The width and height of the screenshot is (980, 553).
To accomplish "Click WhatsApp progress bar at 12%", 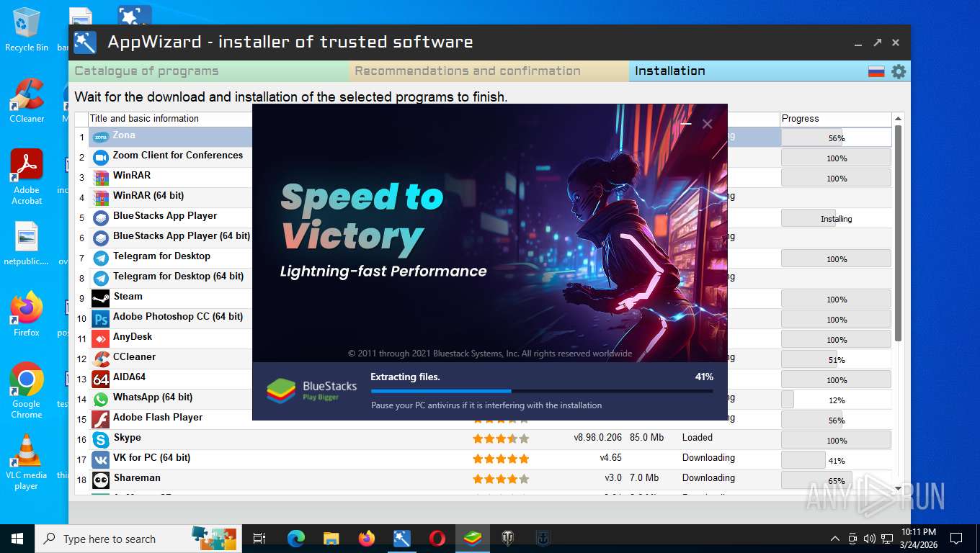I will 836,400.
